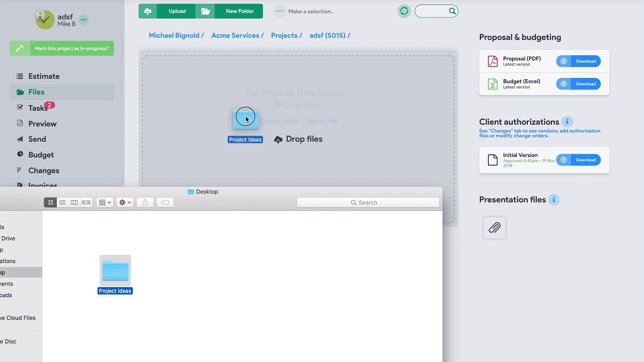Click the Finder share button
The width and height of the screenshot is (644, 362).
145,202
